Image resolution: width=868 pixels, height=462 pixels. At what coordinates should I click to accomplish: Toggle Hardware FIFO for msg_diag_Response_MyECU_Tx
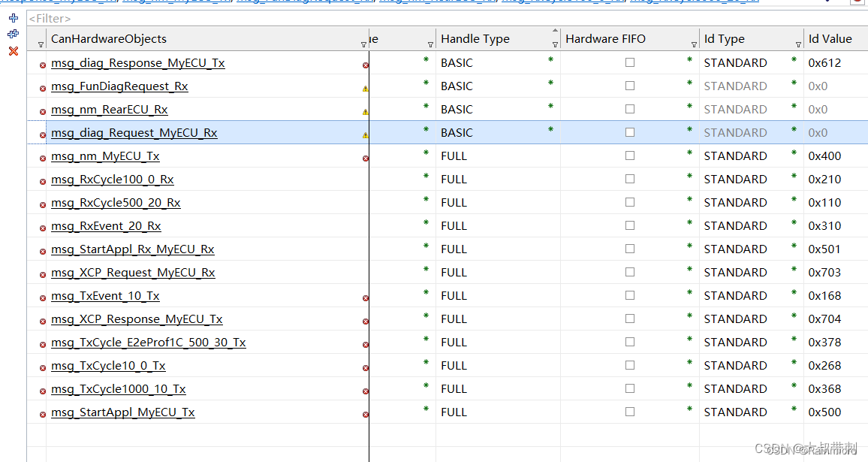click(x=630, y=62)
